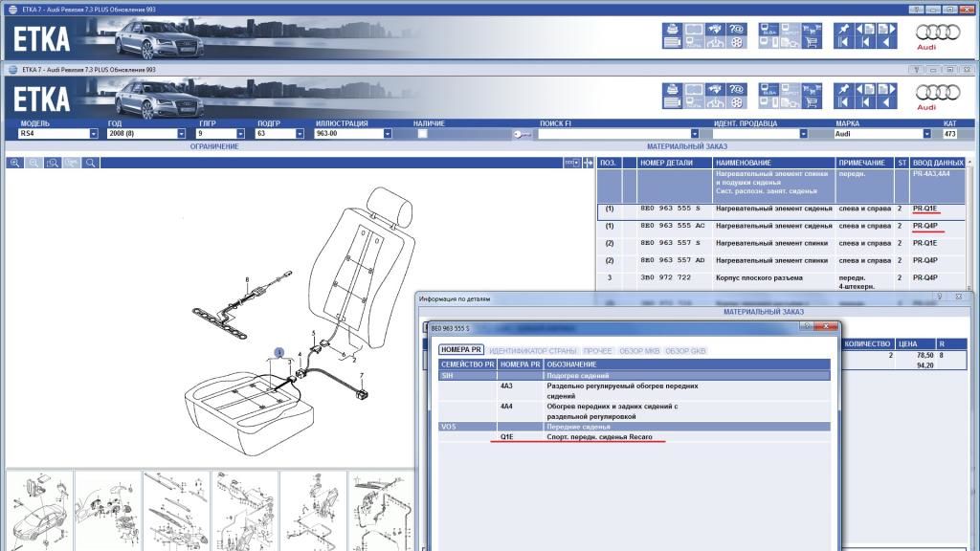Click the ?@ icon in the upper window toolbar
Viewport: 980px width, 551px height.
(x=737, y=29)
